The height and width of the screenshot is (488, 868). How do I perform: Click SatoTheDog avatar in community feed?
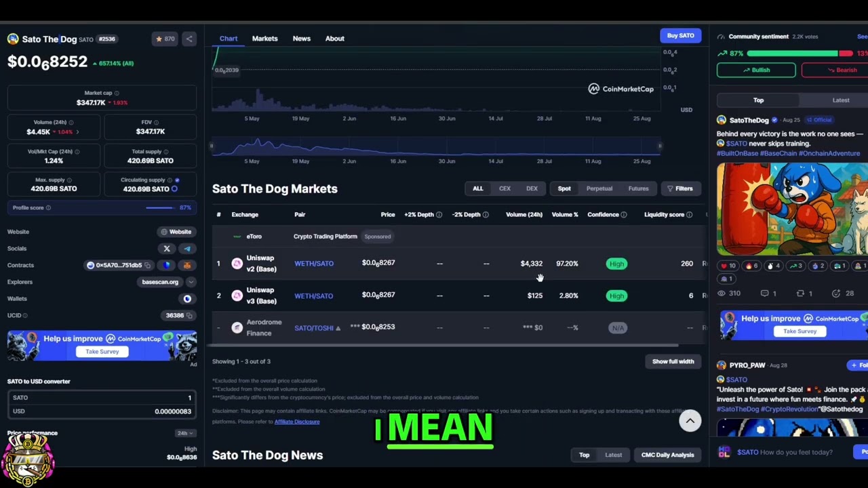[721, 120]
